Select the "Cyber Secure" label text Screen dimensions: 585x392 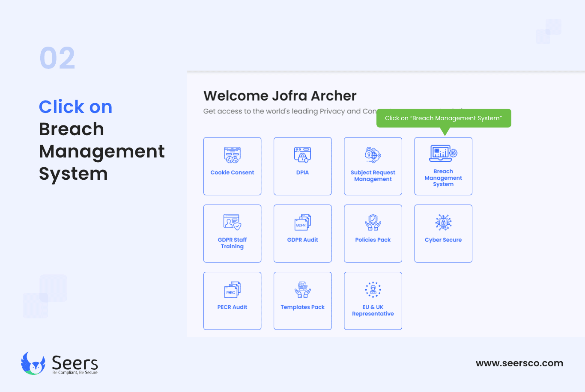[443, 240]
